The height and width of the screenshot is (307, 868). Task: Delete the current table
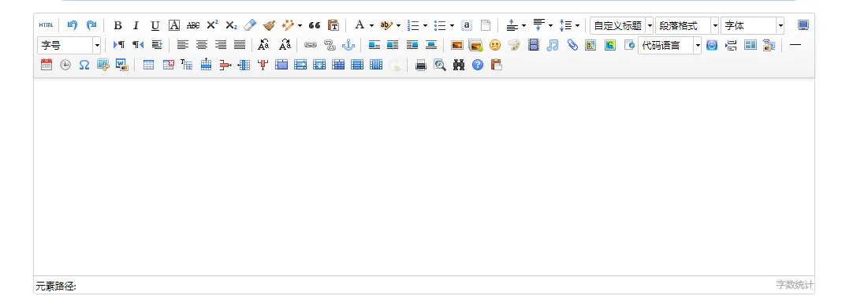pos(168,65)
